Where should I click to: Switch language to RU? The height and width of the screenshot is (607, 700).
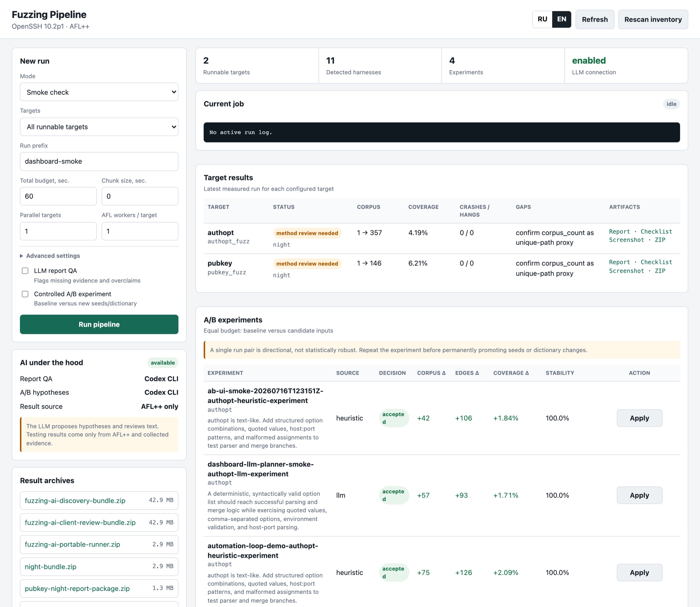[542, 19]
